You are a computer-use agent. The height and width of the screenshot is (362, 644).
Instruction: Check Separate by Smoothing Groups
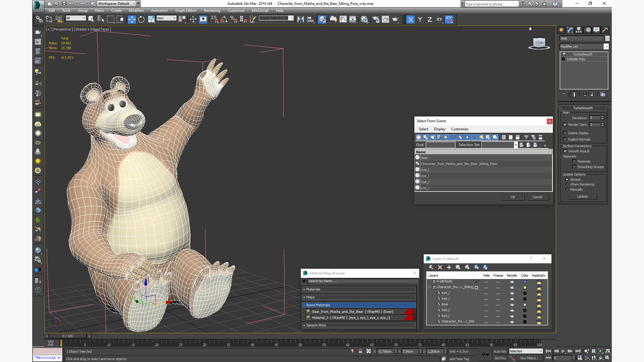pyautogui.click(x=574, y=167)
